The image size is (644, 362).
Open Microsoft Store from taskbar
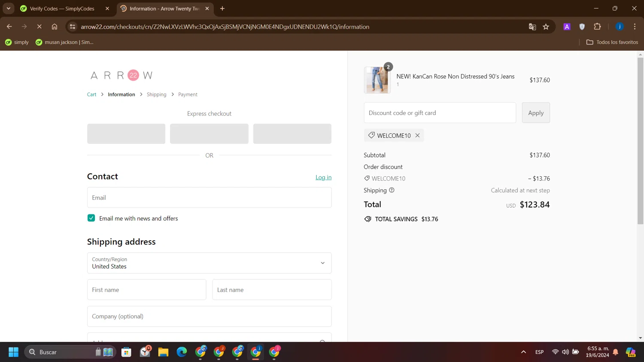pos(126,352)
